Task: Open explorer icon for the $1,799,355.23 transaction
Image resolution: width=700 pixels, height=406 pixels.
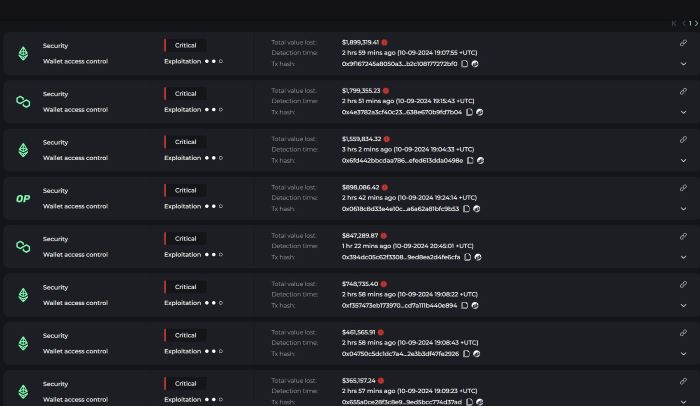Action: (480, 112)
